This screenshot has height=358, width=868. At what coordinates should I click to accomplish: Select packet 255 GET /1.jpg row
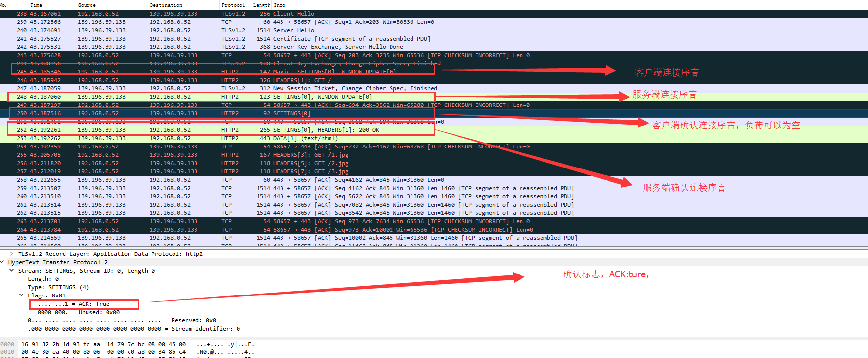pos(434,155)
